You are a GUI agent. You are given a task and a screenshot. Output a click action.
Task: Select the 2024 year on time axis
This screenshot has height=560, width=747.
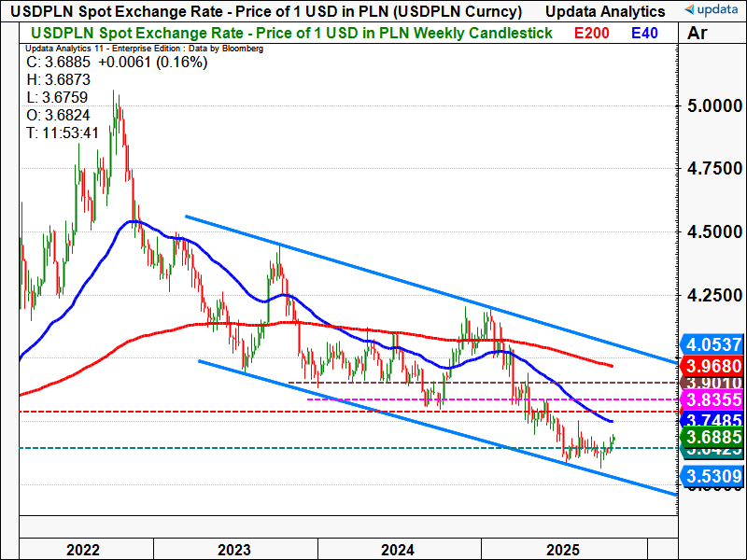[x=399, y=549]
